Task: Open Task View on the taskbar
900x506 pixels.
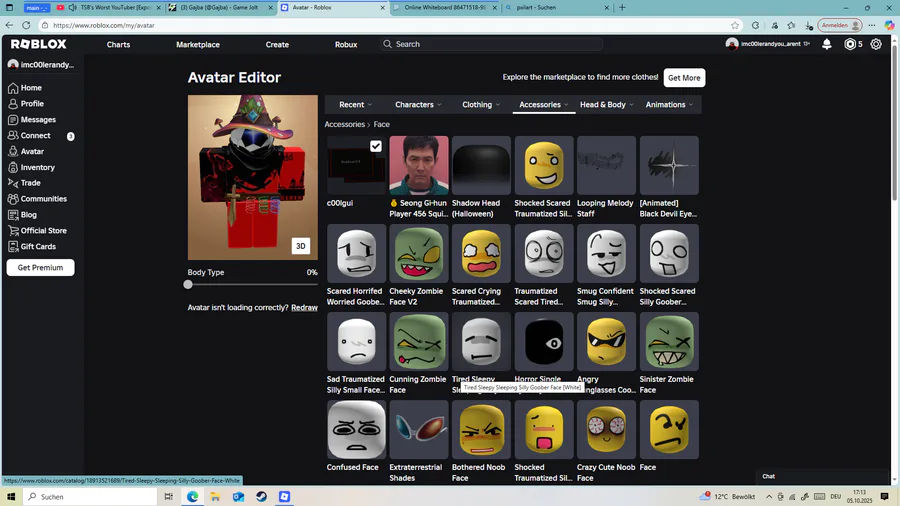Action: [x=169, y=496]
